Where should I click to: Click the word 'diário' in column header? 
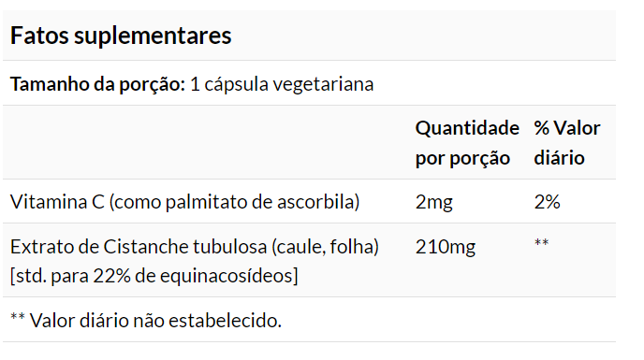coord(559,158)
